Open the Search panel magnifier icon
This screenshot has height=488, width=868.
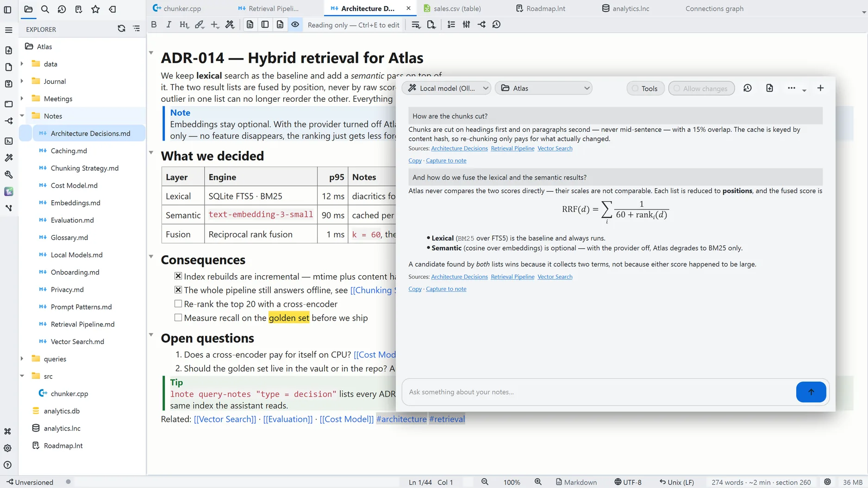(45, 9)
